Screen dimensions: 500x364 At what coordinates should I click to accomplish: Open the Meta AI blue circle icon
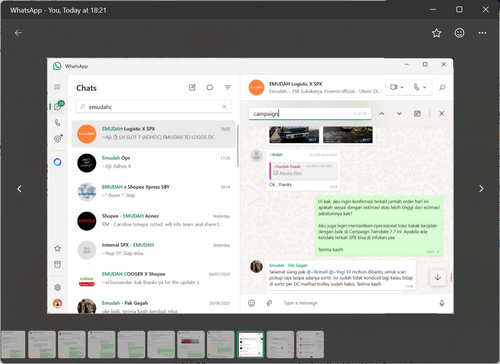57,162
